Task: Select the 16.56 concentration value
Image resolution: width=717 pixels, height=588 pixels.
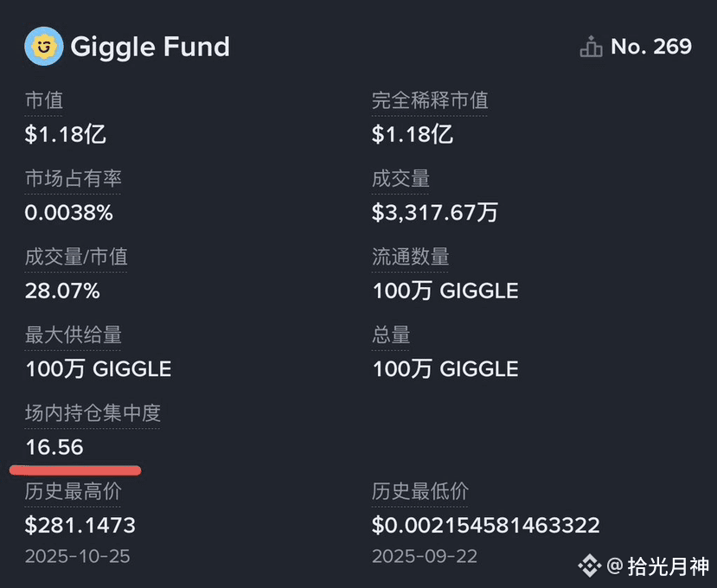Action: 54,447
